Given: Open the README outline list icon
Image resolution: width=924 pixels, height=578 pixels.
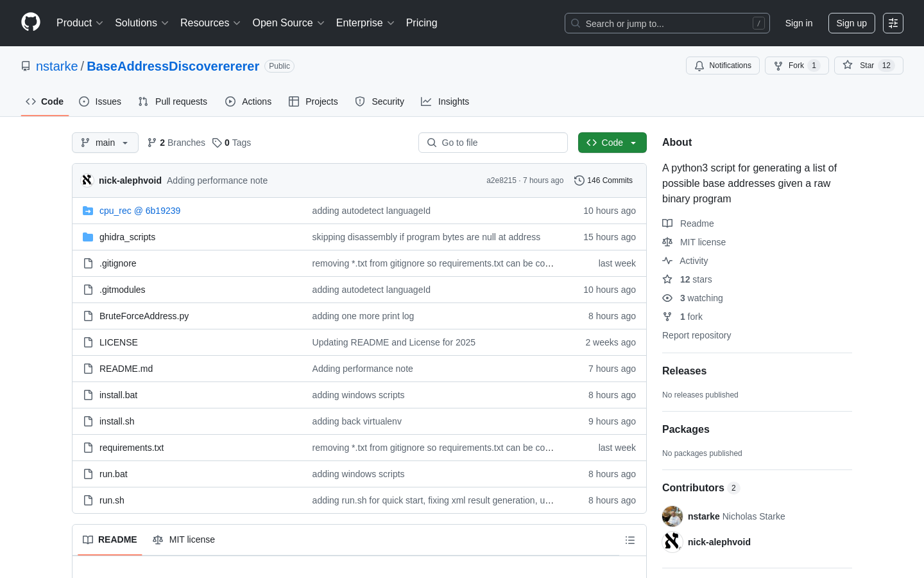Looking at the screenshot, I should [x=630, y=540].
